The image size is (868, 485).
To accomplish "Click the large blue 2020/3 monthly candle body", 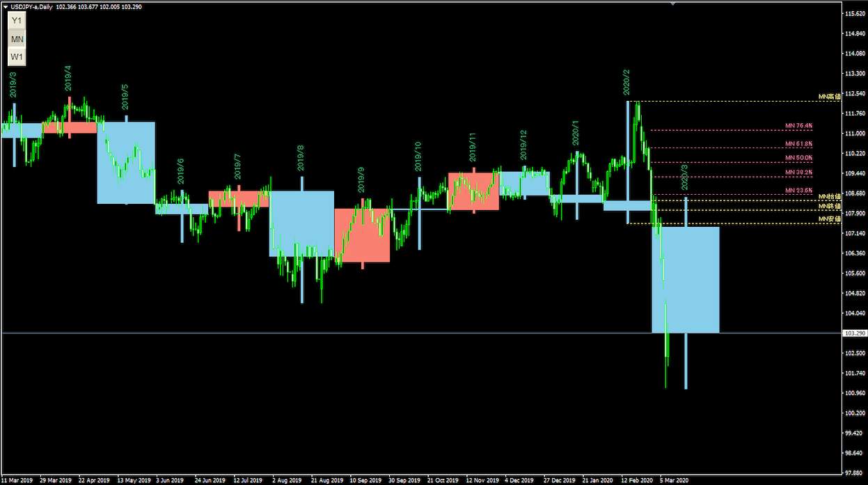I will click(685, 280).
